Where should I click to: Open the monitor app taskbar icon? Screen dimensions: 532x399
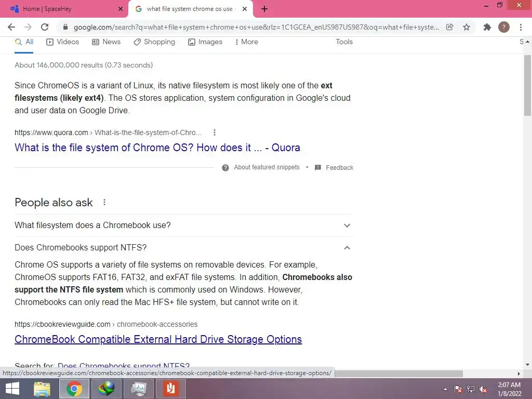[138, 389]
